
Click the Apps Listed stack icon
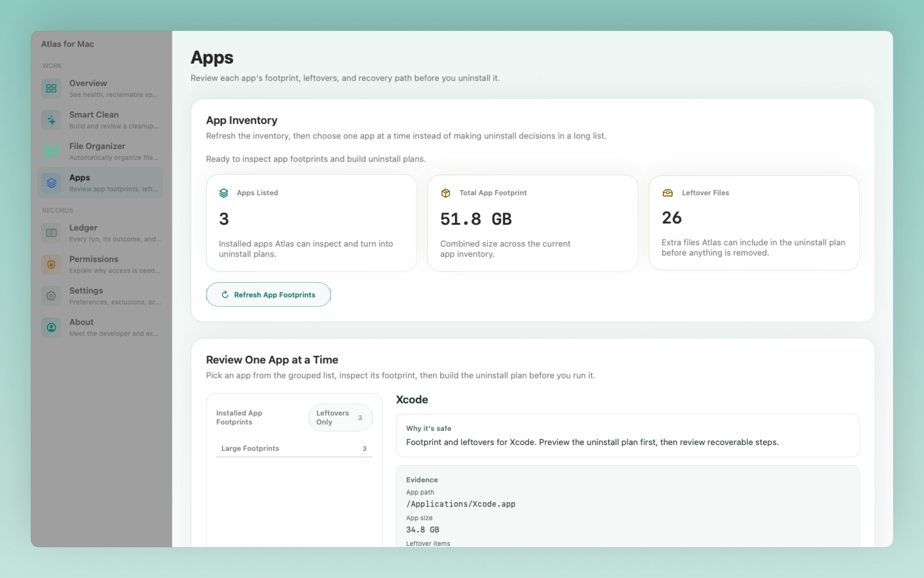point(224,193)
